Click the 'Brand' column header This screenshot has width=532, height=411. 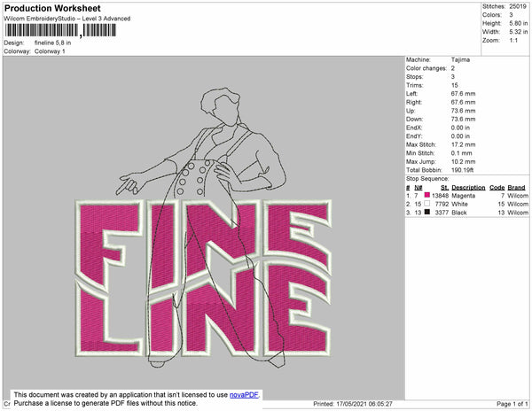[x=516, y=188]
